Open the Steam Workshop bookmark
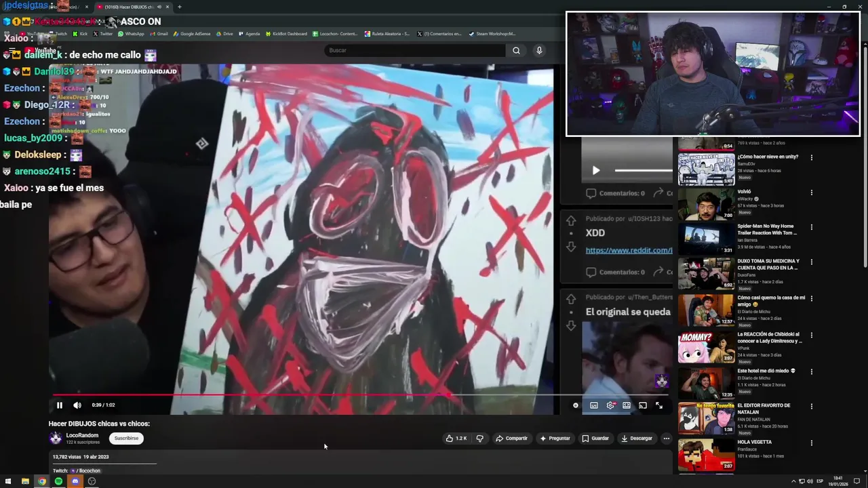Viewport: 868px width, 488px height. click(x=492, y=34)
